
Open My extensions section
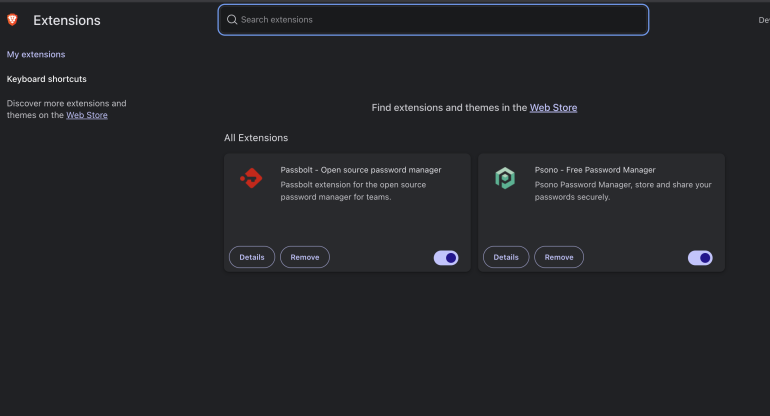pos(36,55)
